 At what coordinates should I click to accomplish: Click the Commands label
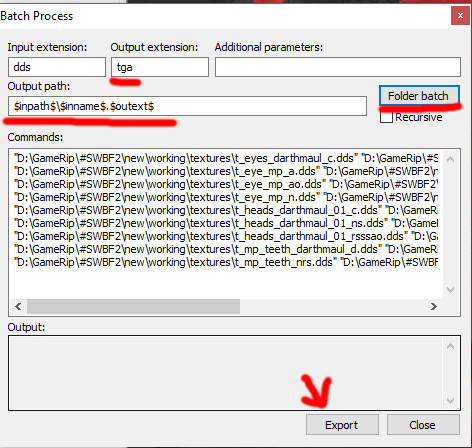[35, 137]
